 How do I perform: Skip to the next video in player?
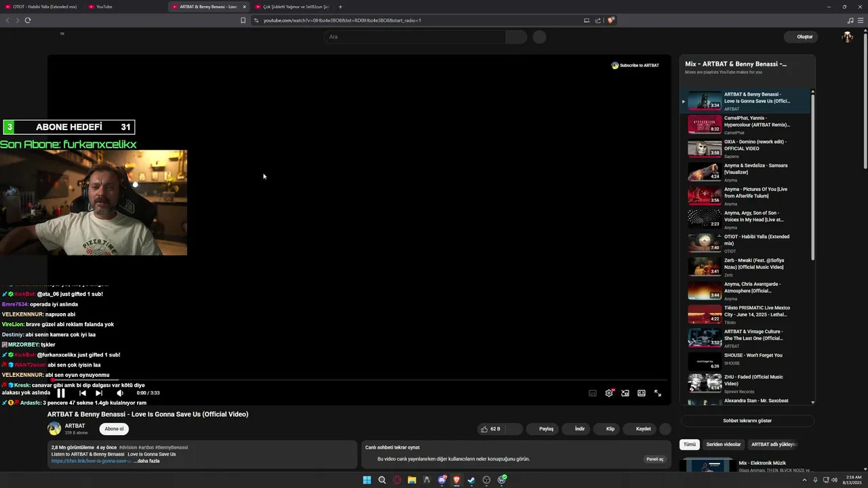coord(99,393)
